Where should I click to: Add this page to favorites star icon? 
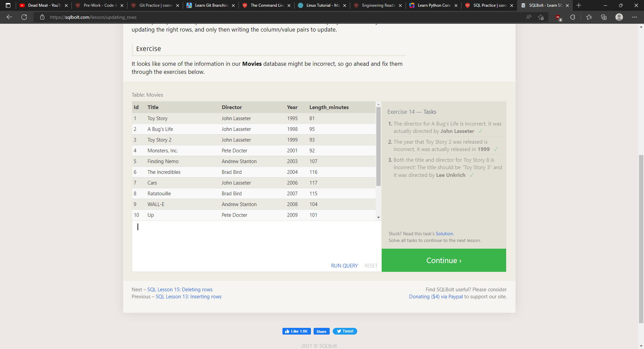(x=541, y=17)
